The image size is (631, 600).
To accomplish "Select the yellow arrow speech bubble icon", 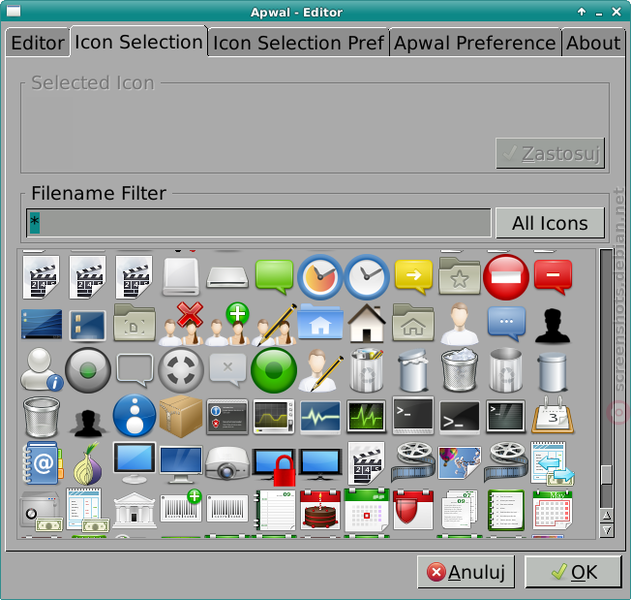I will coord(413,277).
